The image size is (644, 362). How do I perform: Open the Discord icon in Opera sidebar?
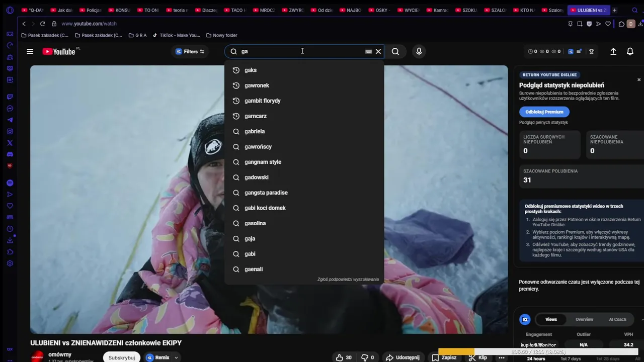[10, 154]
